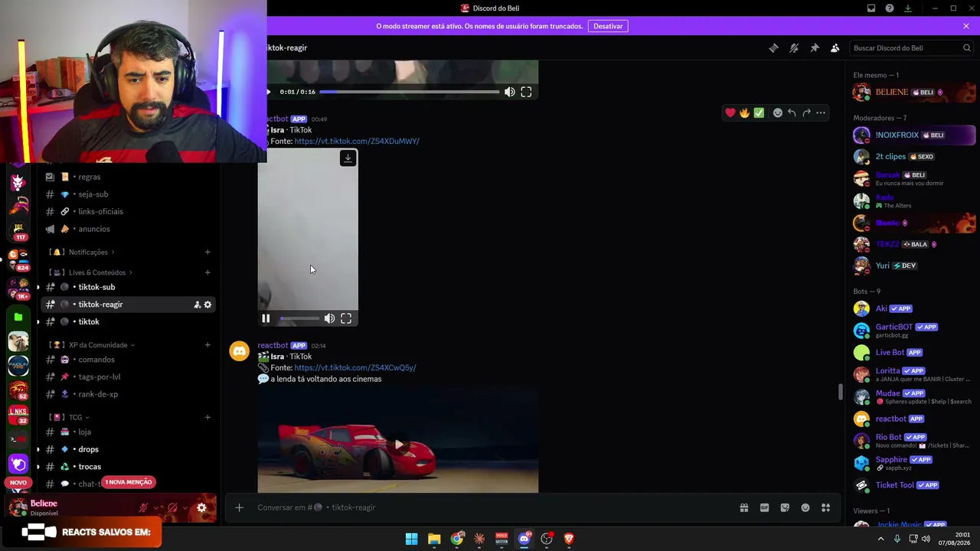980x551 pixels.
Task: Open TikTok link ending ZS4XDuMWY
Action: 357,141
